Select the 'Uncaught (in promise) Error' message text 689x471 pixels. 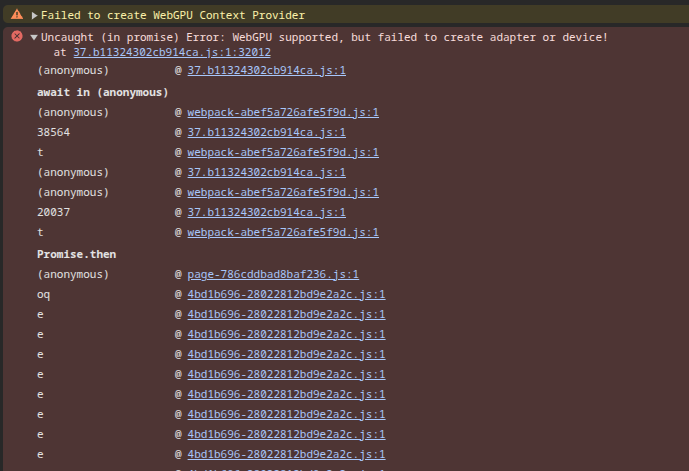[324, 37]
